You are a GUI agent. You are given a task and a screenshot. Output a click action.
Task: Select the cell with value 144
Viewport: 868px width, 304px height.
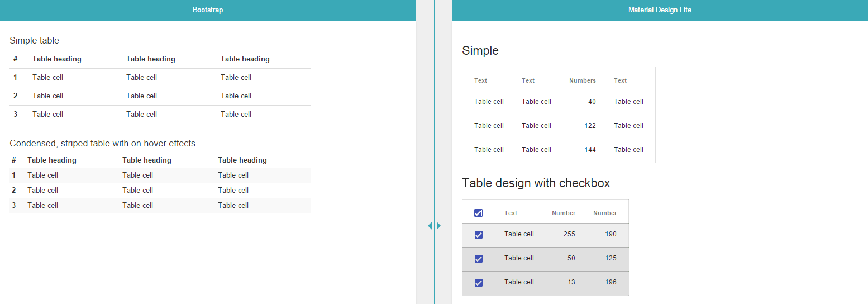click(x=590, y=150)
